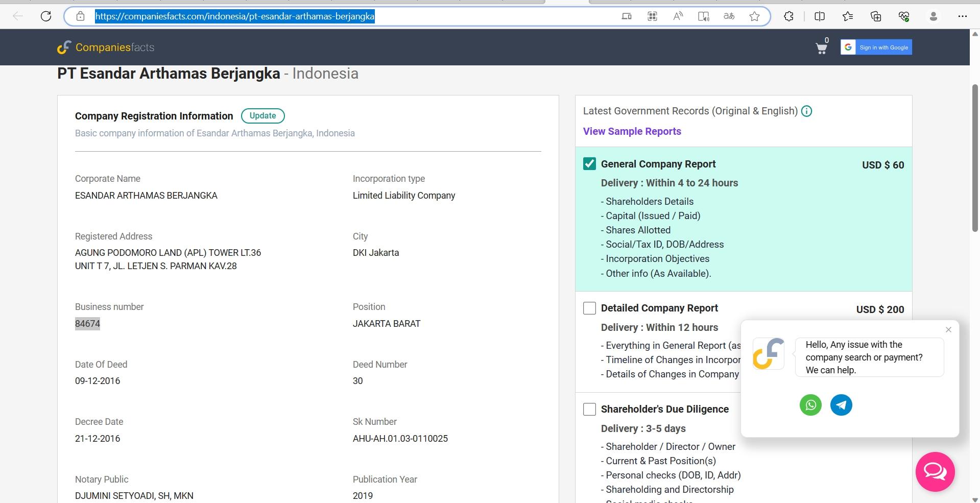Click the Date Of Deed value 09-12-2016
Viewport: 980px width, 503px height.
tap(98, 381)
